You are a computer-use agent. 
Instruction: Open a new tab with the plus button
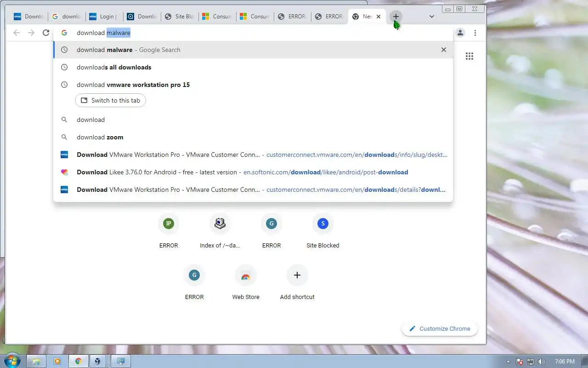tap(396, 17)
